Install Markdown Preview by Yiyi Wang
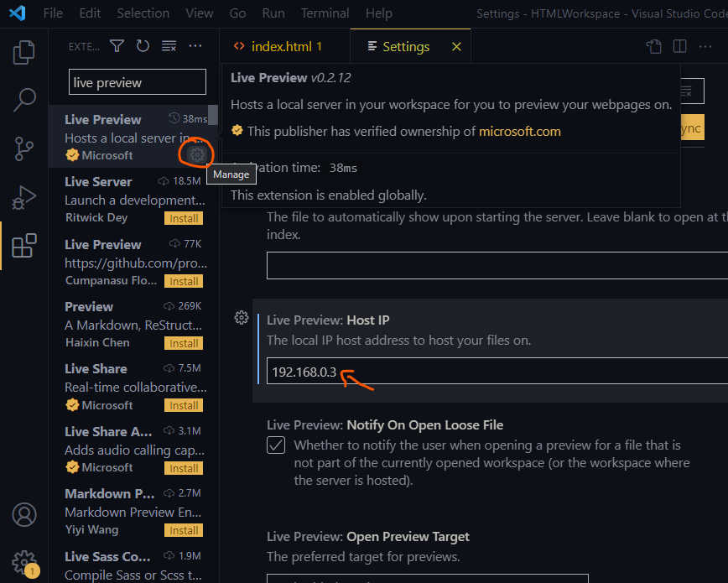 pos(184,530)
